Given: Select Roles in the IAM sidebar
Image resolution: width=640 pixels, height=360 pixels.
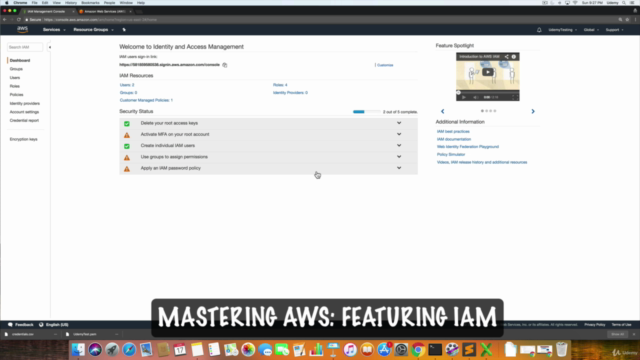Looking at the screenshot, I should 15,86.
